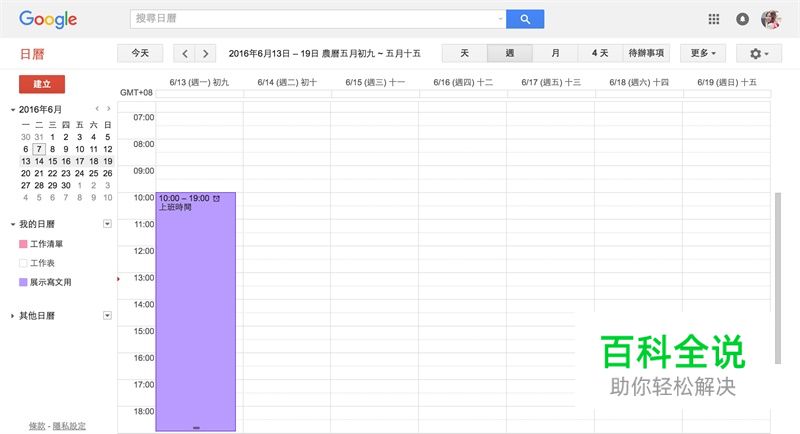Switch to the 待辦事項 agenda view

click(x=646, y=54)
